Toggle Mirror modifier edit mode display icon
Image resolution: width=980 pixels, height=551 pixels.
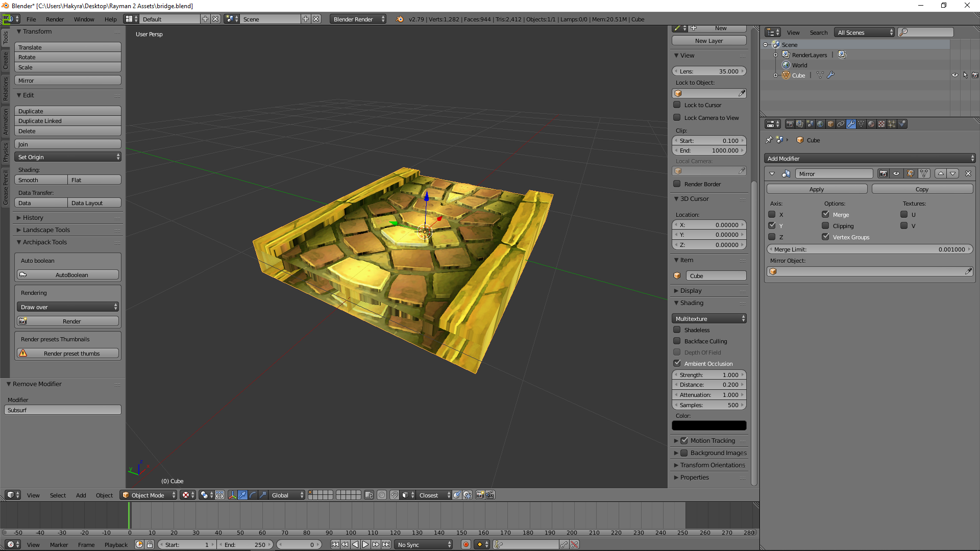click(910, 173)
